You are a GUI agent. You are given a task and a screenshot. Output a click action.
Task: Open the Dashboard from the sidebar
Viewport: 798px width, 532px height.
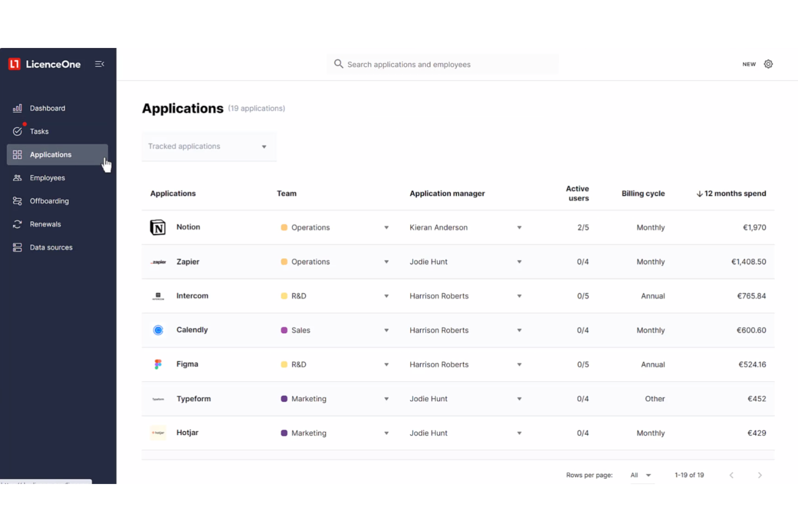click(x=47, y=108)
